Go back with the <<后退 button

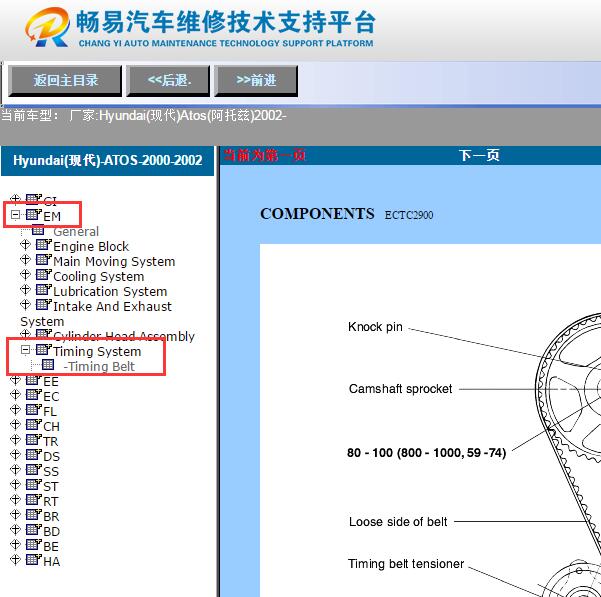[168, 80]
